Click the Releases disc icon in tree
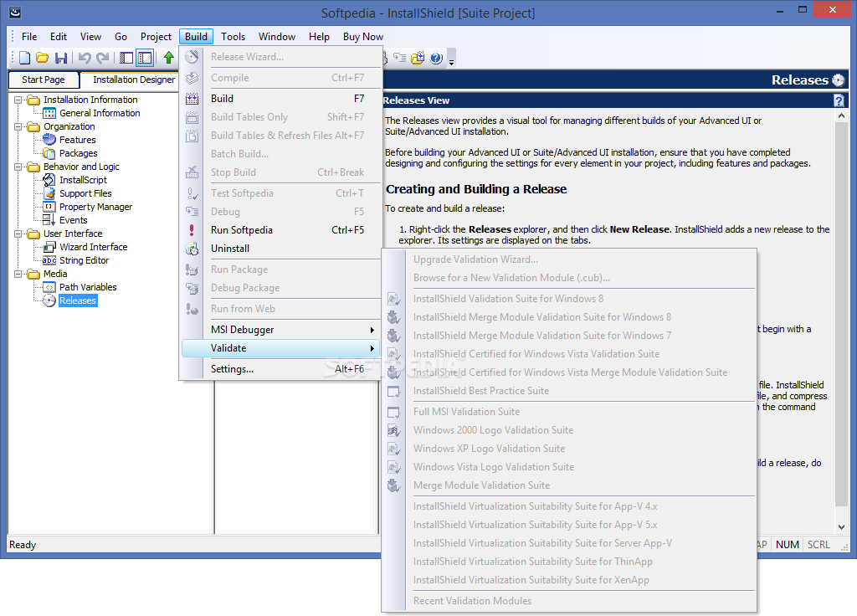This screenshot has width=857, height=616. point(49,300)
